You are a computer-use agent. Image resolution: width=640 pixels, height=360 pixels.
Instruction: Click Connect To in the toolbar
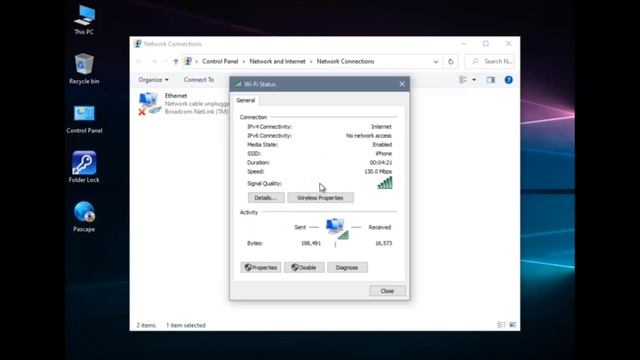[199, 80]
